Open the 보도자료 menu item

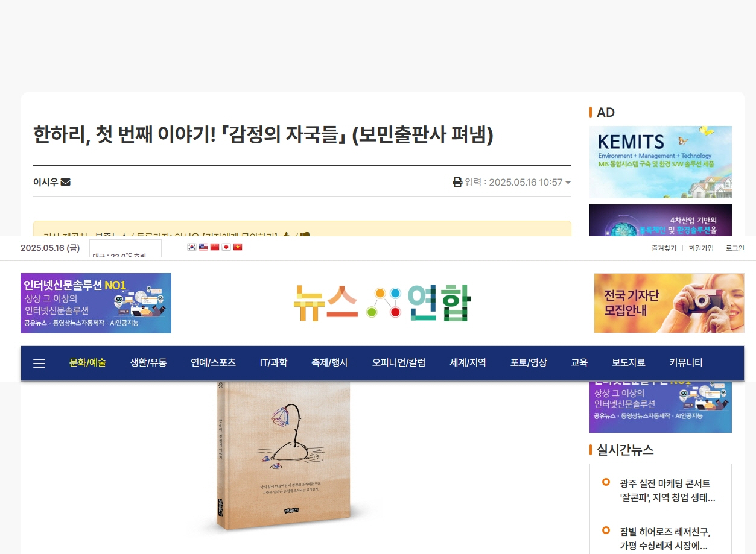pyautogui.click(x=628, y=363)
